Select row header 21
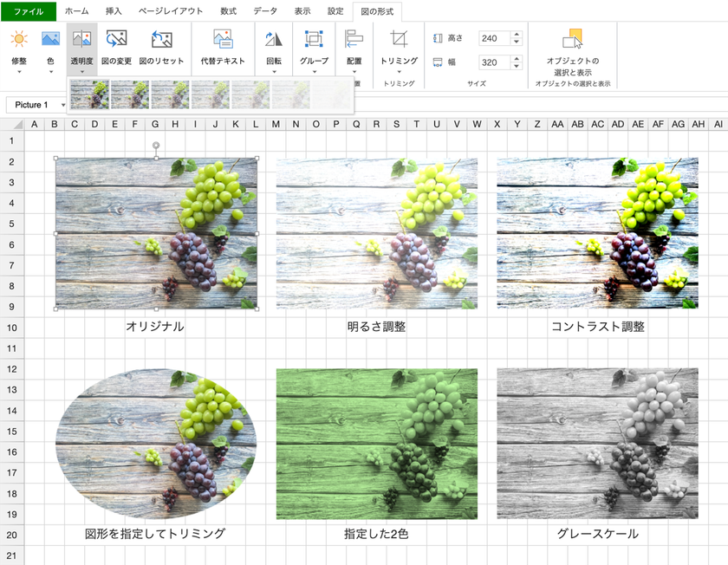 [x=12, y=555]
